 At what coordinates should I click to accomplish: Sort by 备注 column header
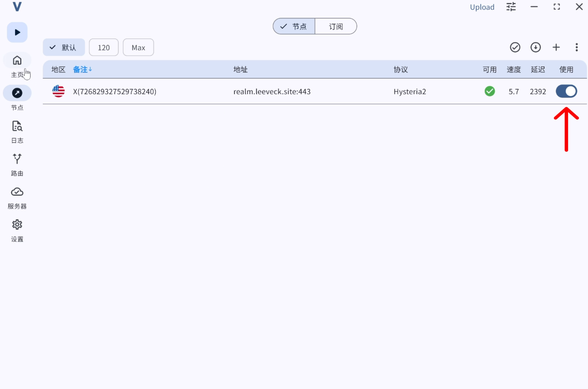pos(82,69)
